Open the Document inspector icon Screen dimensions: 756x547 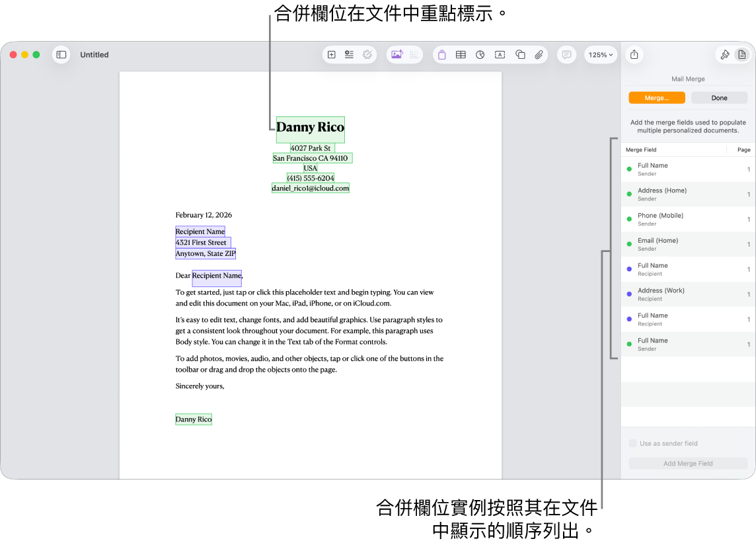point(742,54)
